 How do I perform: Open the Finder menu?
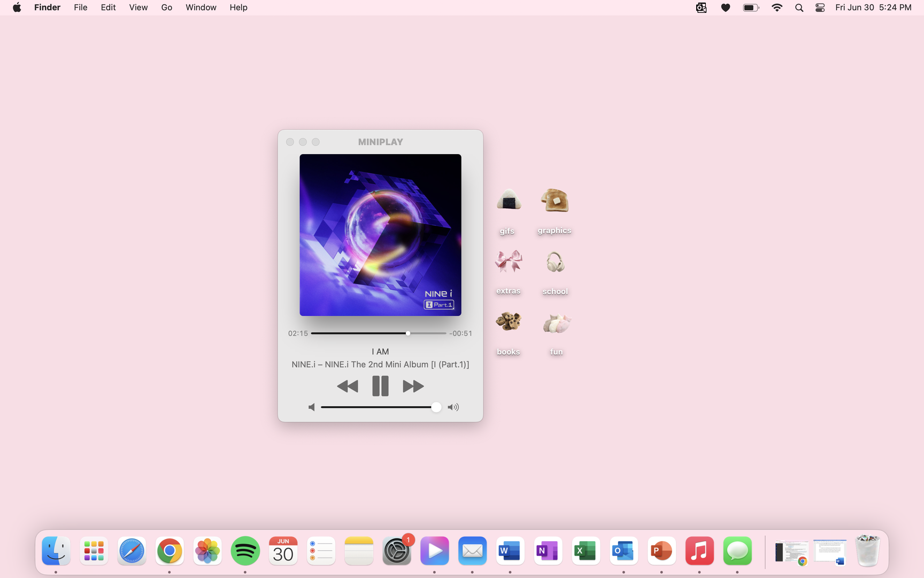(x=47, y=7)
